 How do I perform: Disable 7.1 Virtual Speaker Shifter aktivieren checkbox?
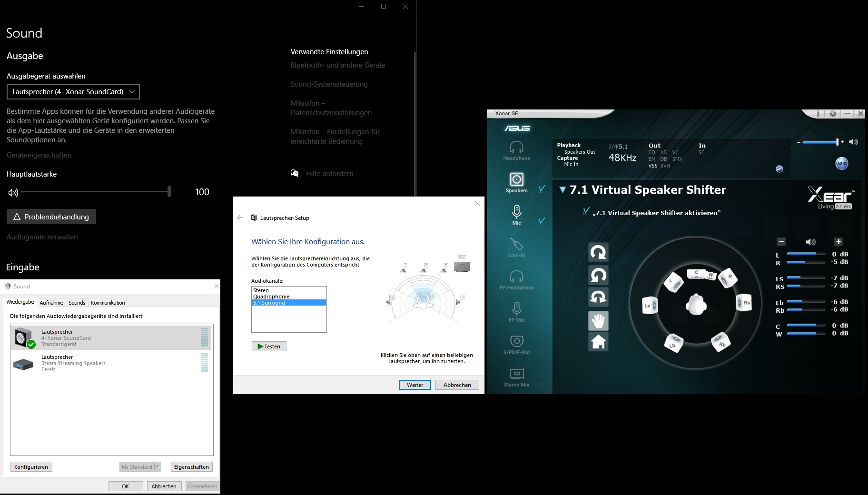click(586, 211)
